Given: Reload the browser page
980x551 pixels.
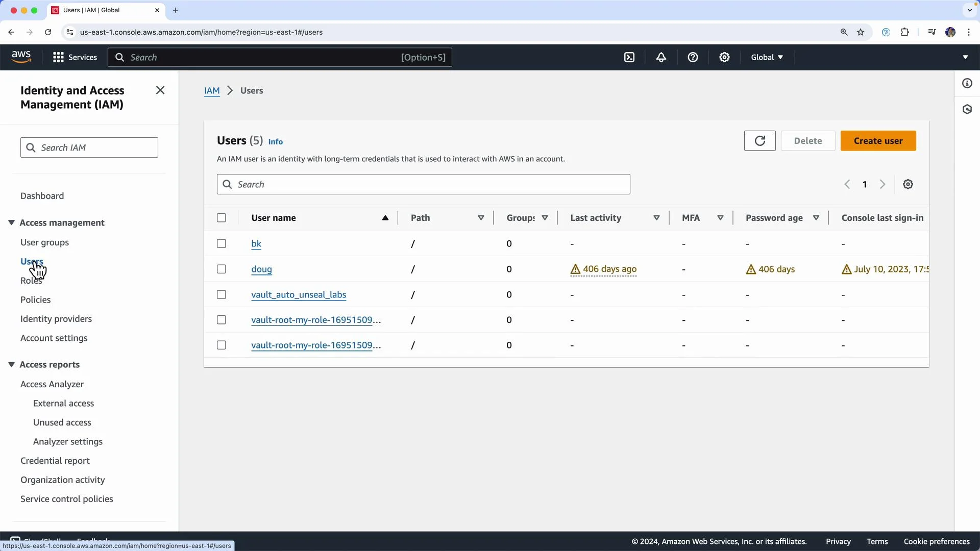Looking at the screenshot, I should pos(48,32).
